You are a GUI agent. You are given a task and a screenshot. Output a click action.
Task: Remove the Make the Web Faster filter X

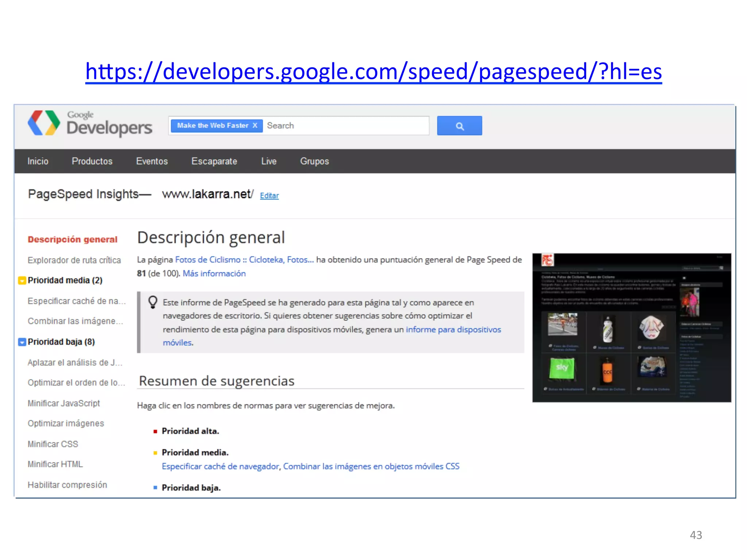click(x=255, y=125)
